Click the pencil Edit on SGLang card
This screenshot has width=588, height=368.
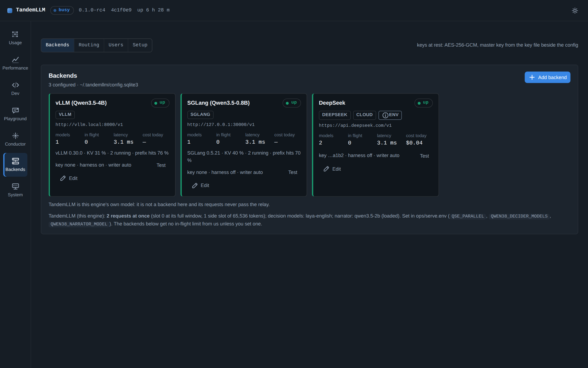tap(201, 186)
